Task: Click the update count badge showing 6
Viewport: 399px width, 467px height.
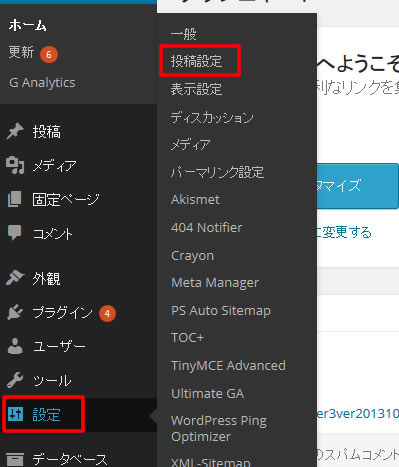Action: pos(49,55)
